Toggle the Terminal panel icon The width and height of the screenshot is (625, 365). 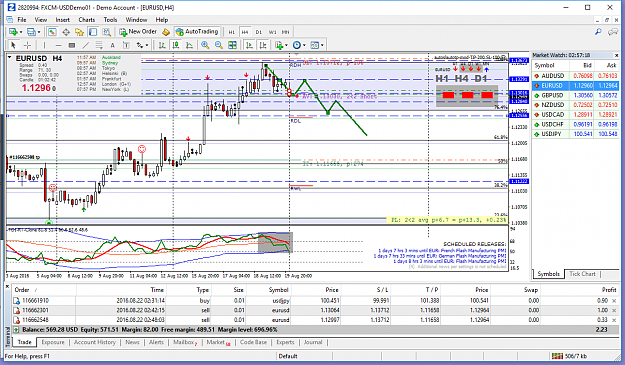[93, 32]
